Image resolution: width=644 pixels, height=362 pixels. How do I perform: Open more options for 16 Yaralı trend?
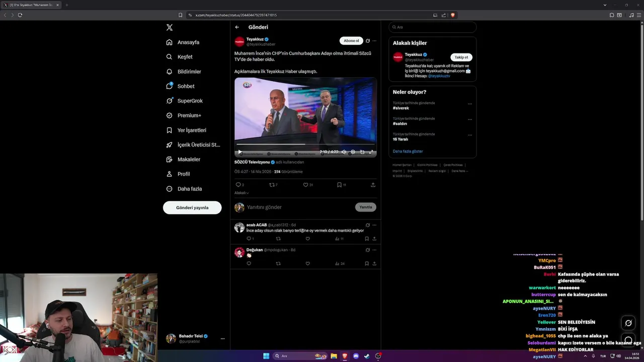(x=470, y=135)
